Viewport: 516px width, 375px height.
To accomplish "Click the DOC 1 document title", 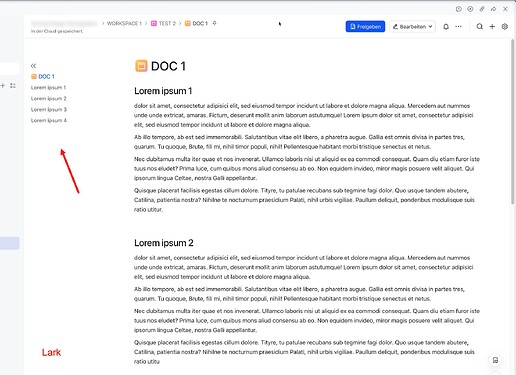I will pyautogui.click(x=168, y=66).
